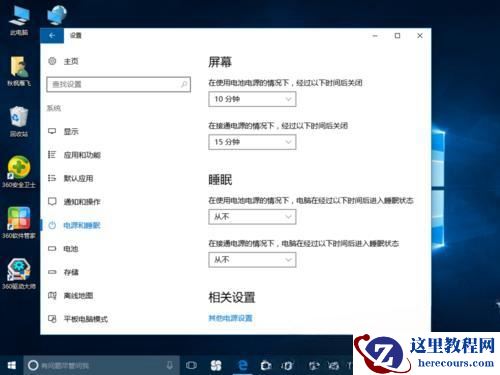
Task: Open 360安全卫士 desktop icon
Action: pyautogui.click(x=19, y=172)
